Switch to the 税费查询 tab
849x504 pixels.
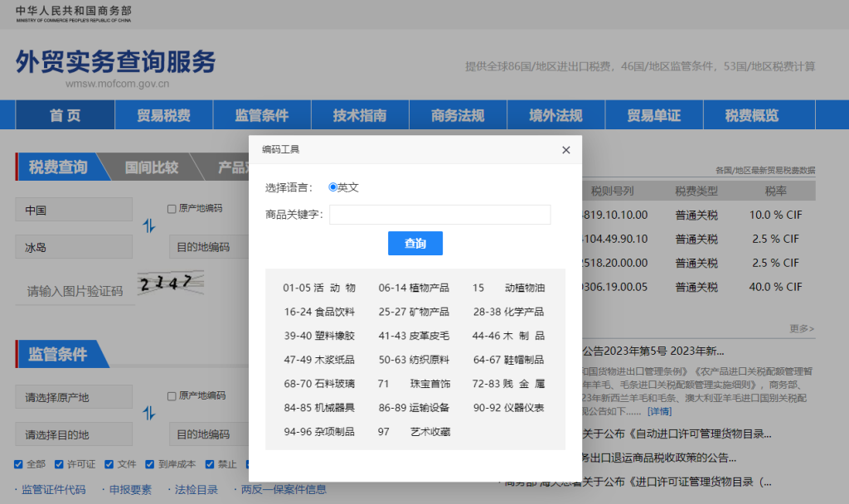58,167
